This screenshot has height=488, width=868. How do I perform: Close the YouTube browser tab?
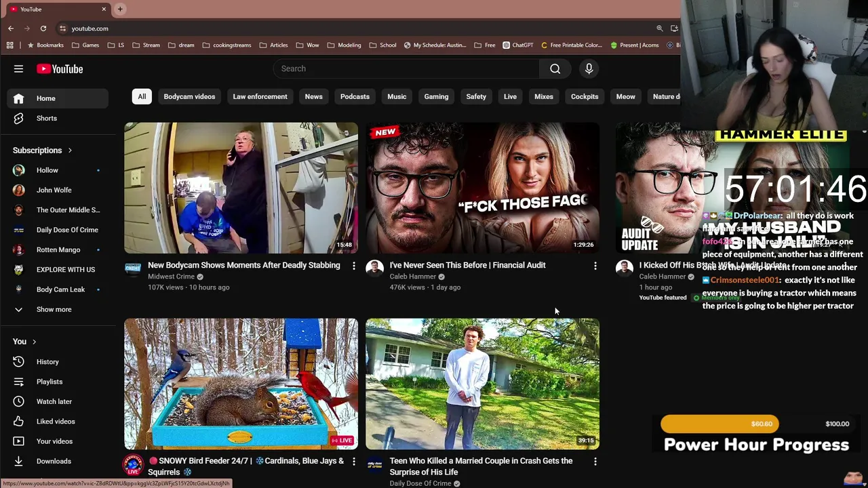104,9
